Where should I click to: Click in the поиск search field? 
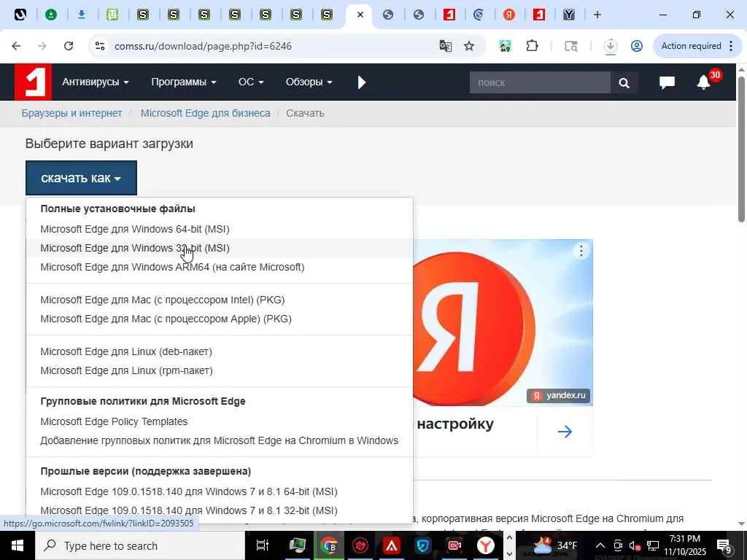point(540,83)
